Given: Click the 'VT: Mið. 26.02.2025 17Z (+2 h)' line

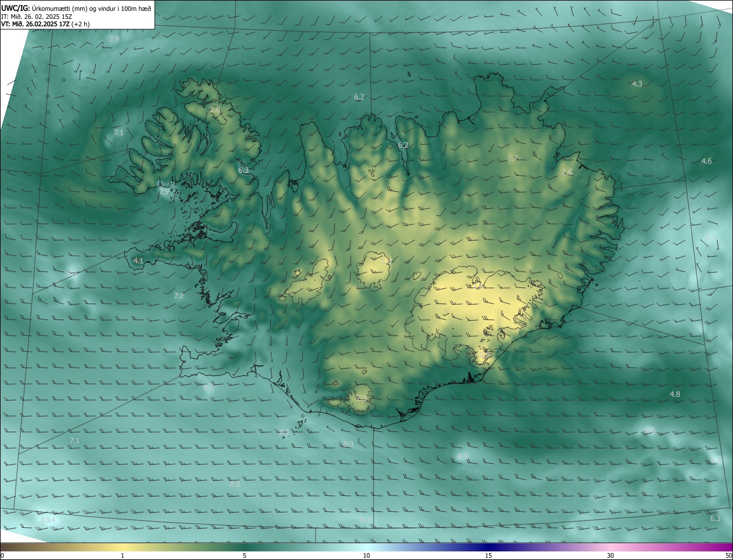Looking at the screenshot, I should pos(45,24).
